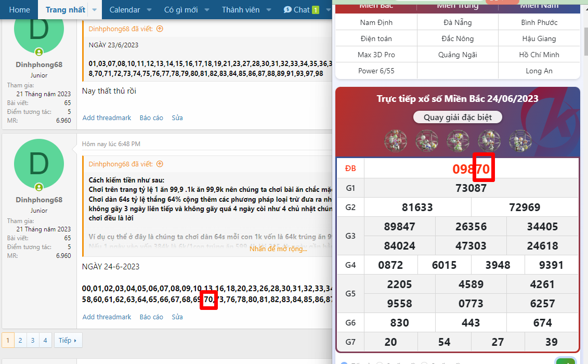The image size is (588, 364).
Task: Open Power 6/55 results
Action: 376,71
